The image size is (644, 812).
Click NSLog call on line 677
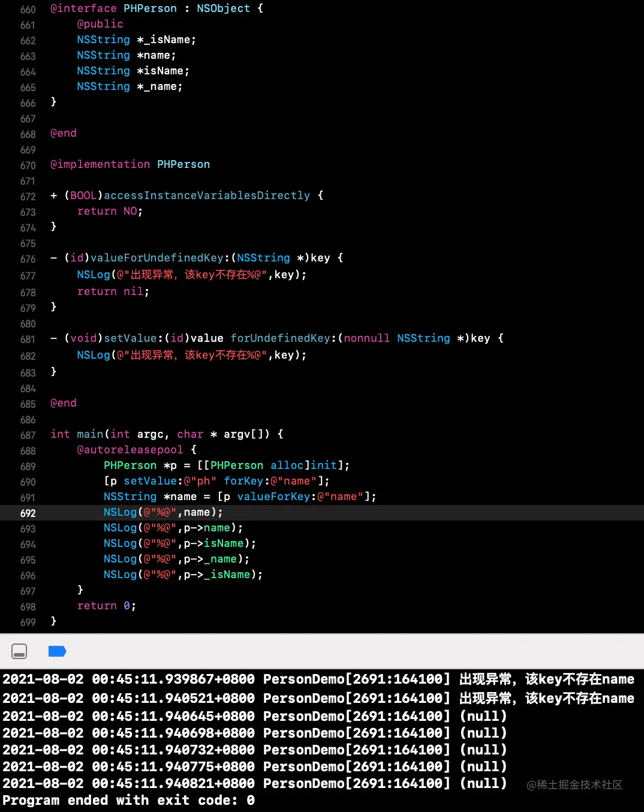point(192,275)
